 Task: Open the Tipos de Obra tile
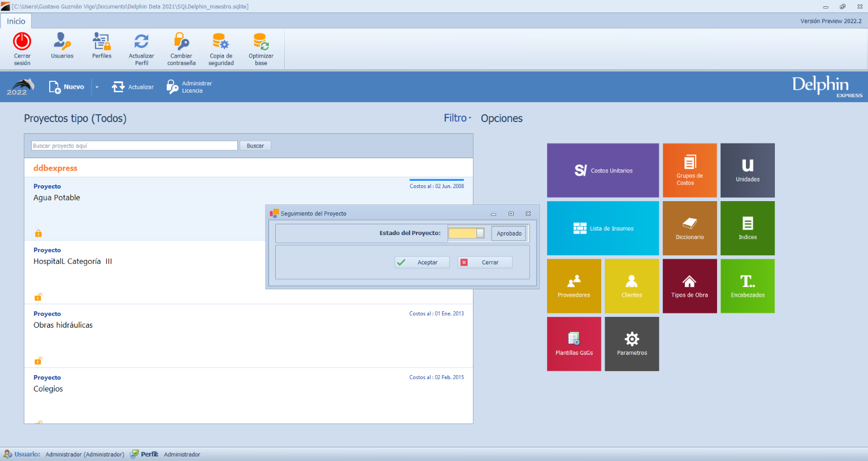click(x=689, y=286)
